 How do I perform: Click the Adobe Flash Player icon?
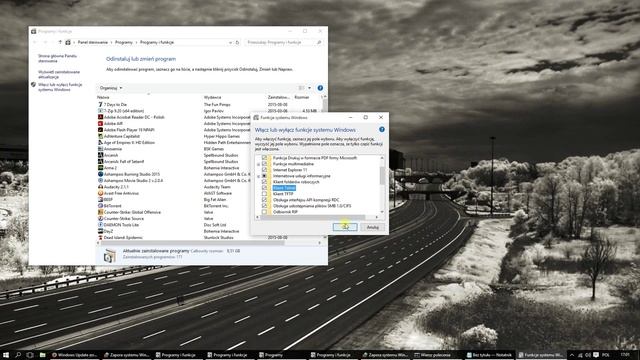coord(100,130)
